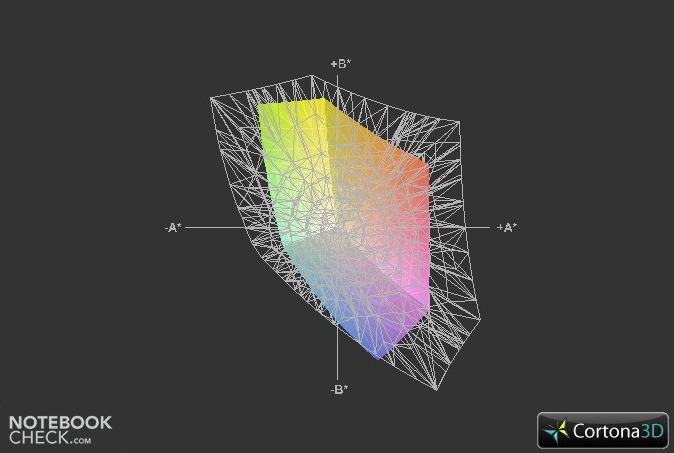This screenshot has width=674, height=453.
Task: Click the +A* axis label
Action: (507, 227)
